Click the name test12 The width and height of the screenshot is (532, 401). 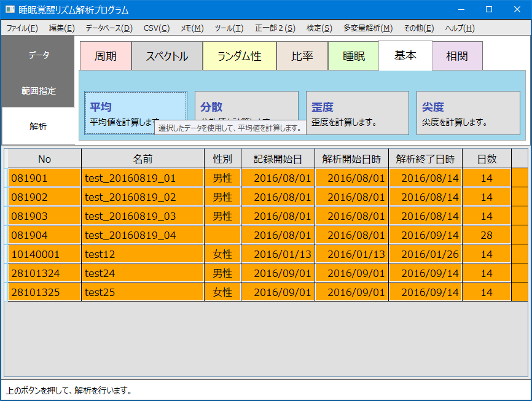pyautogui.click(x=143, y=254)
